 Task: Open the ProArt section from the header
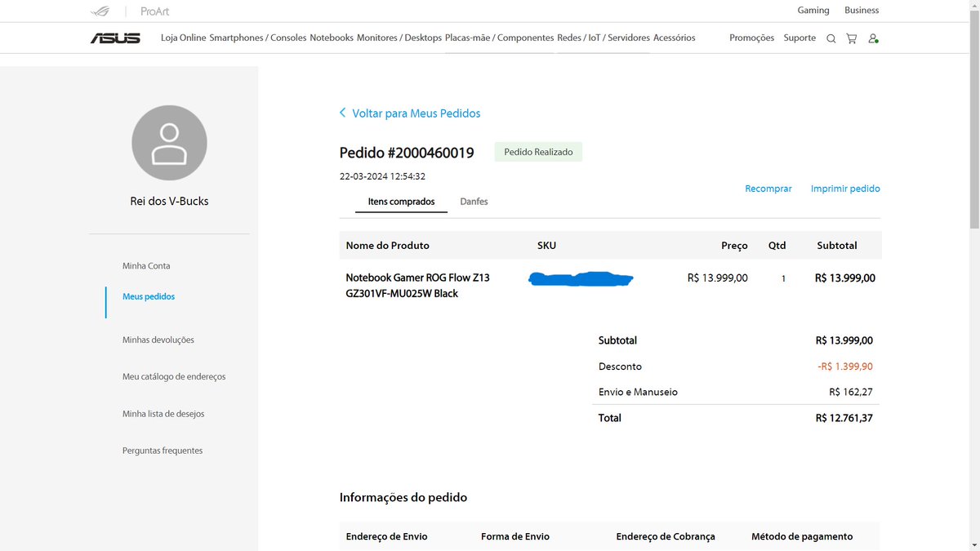click(x=153, y=11)
